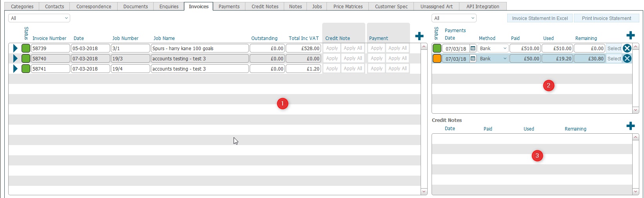The image size is (644, 198).
Task: Add a new credit note with plus icon
Action: point(630,126)
